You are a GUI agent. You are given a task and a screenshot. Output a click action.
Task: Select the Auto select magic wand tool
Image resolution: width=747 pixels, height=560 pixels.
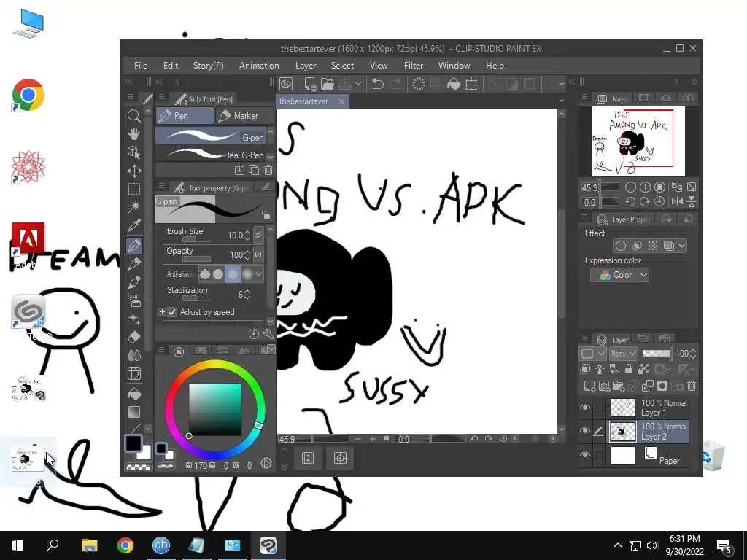point(134,207)
